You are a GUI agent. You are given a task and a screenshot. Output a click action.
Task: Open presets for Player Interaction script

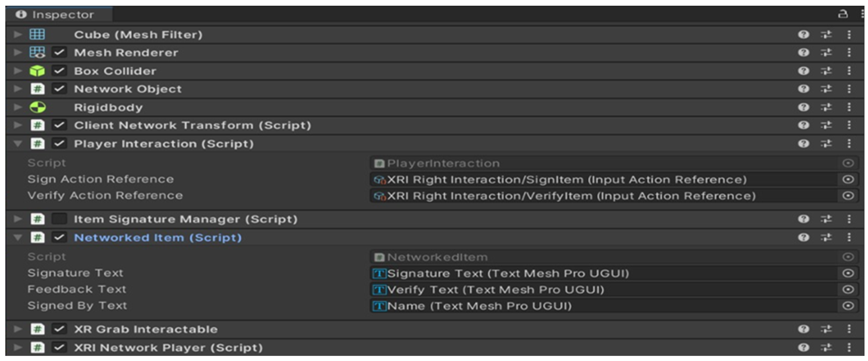tap(826, 144)
